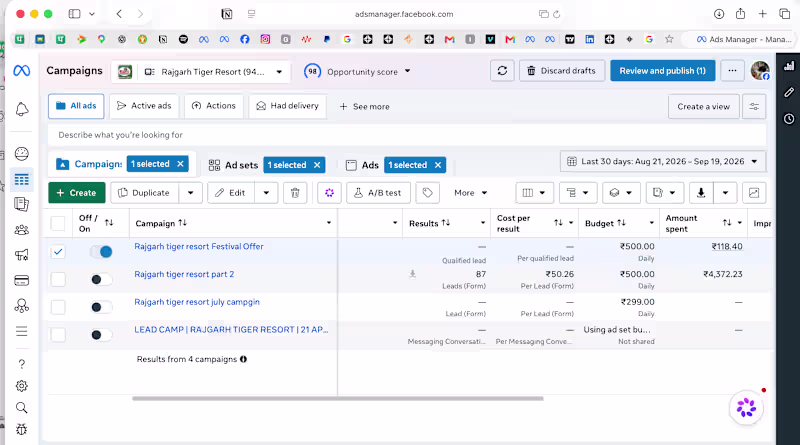800x445 pixels.
Task: Turn on LEAD CAMP campaign toggle
Action: [101, 335]
